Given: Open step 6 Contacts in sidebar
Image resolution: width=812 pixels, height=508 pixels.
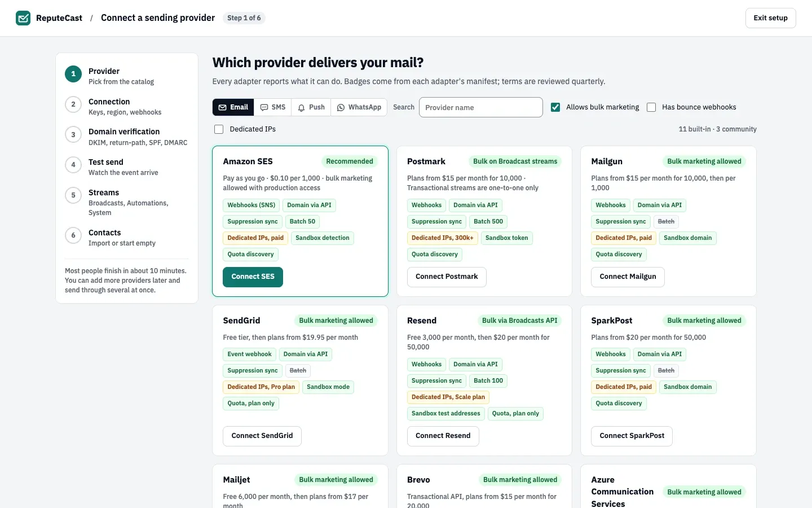Looking at the screenshot, I should (x=127, y=238).
